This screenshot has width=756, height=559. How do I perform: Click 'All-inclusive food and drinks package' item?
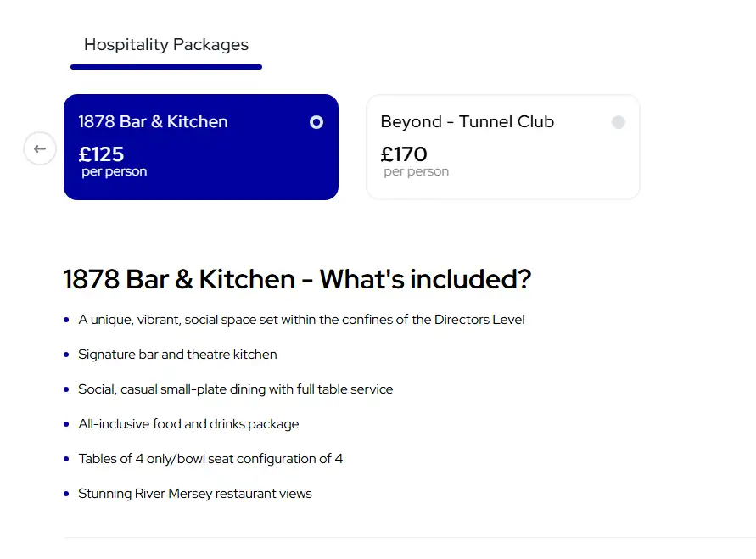188,424
